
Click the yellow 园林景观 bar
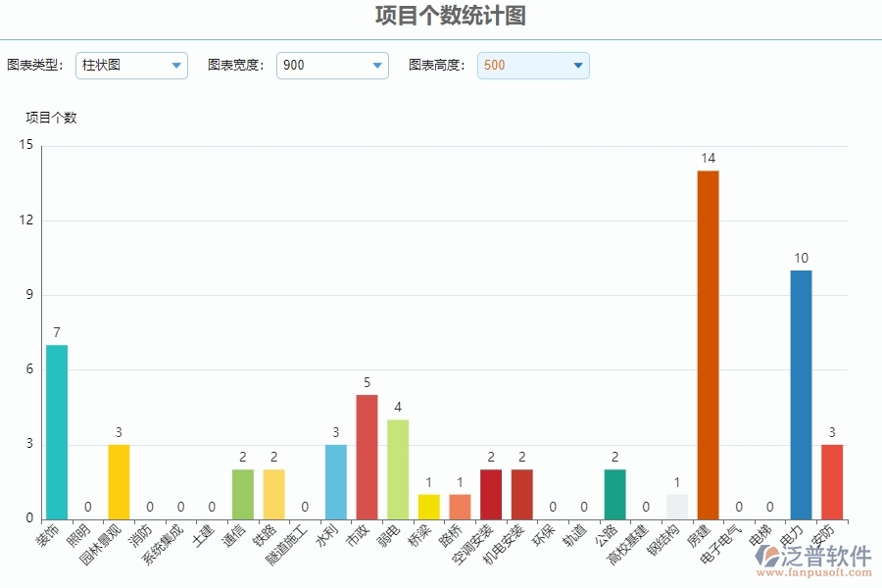pos(119,482)
